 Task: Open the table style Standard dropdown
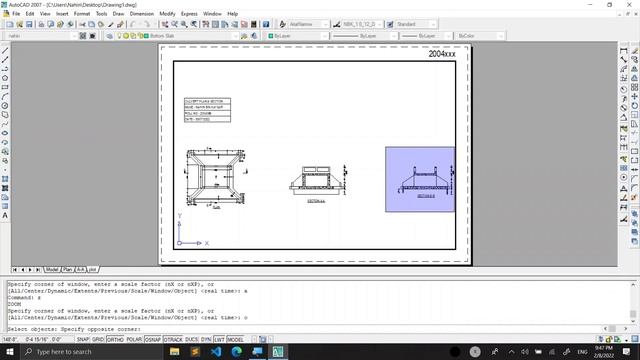click(416, 24)
